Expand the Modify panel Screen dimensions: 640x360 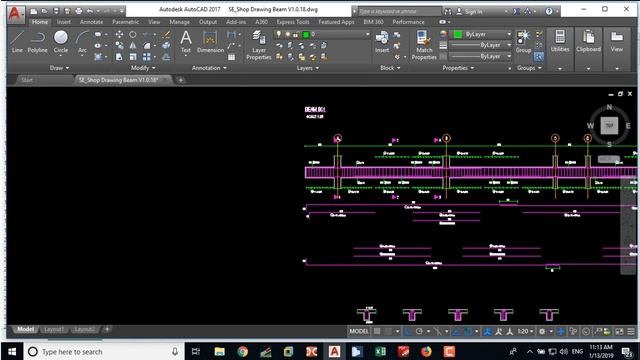(143, 68)
